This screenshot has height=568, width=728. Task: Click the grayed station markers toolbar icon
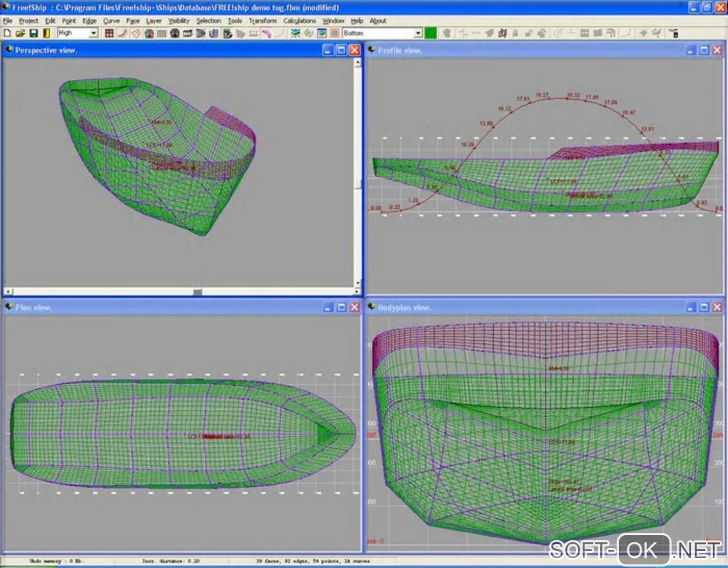(253, 33)
